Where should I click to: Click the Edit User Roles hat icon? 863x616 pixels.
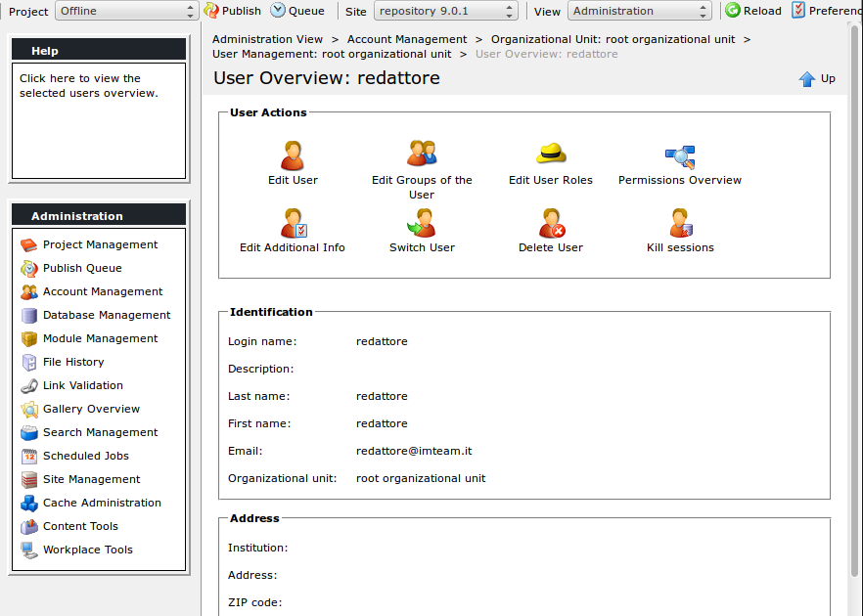click(550, 154)
